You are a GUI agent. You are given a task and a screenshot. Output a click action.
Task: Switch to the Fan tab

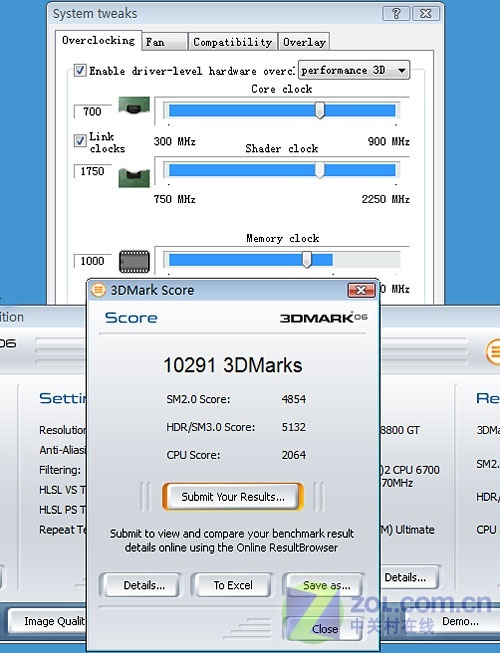[x=164, y=42]
